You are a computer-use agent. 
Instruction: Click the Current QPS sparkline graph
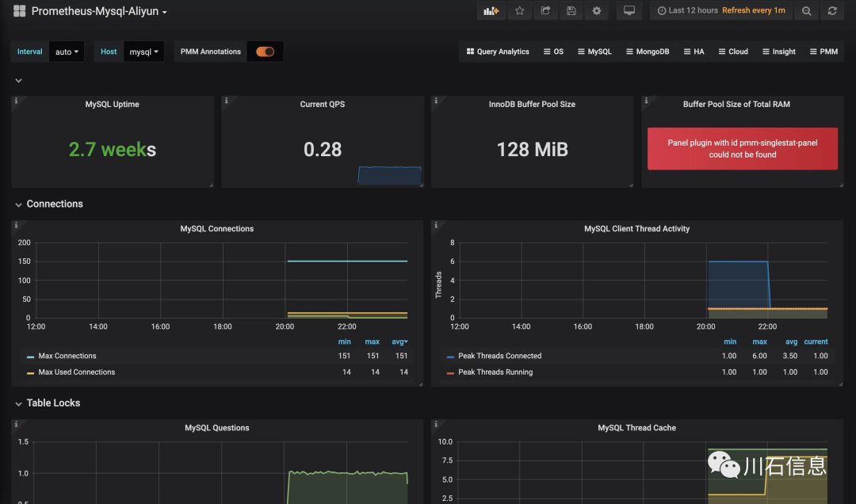(x=390, y=174)
